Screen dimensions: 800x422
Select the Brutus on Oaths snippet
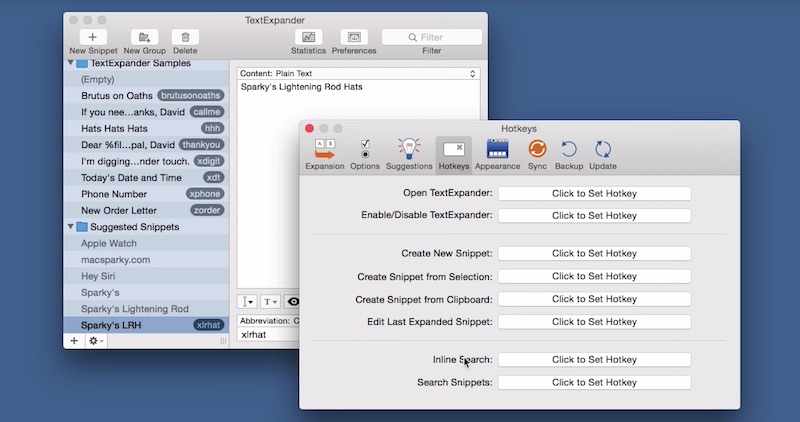[146, 95]
